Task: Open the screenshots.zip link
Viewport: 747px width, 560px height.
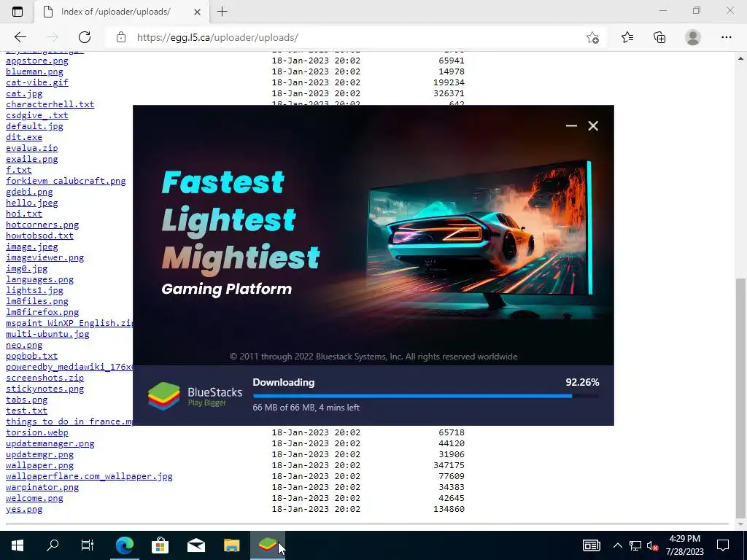Action: point(44,378)
